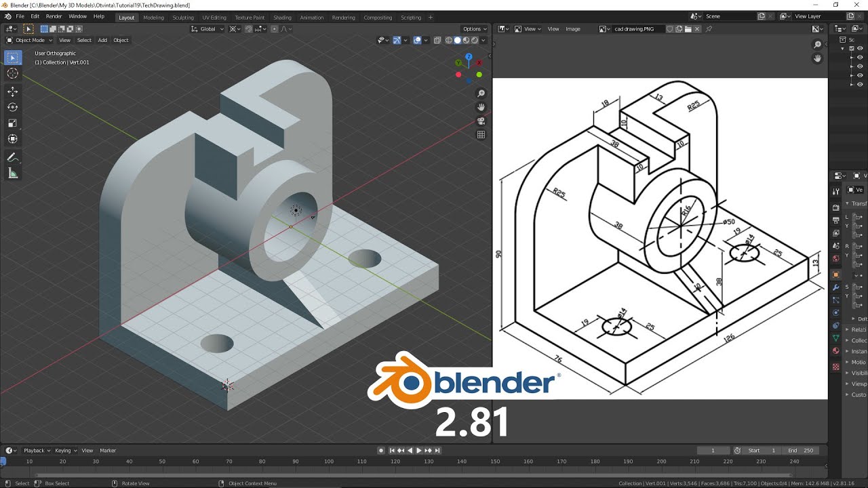Viewport: 868px width, 488px height.
Task: Open the pivot point dropdown
Action: (x=235, y=29)
